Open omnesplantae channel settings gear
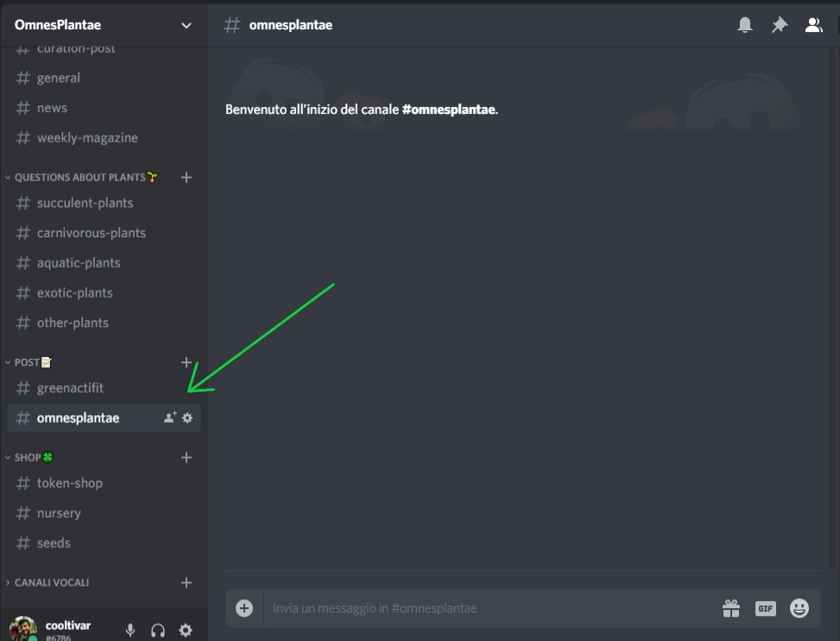840x641 pixels. 187,418
